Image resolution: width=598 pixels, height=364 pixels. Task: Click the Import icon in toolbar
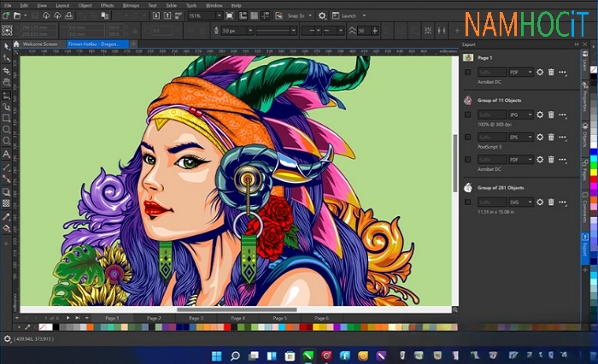[x=156, y=15]
